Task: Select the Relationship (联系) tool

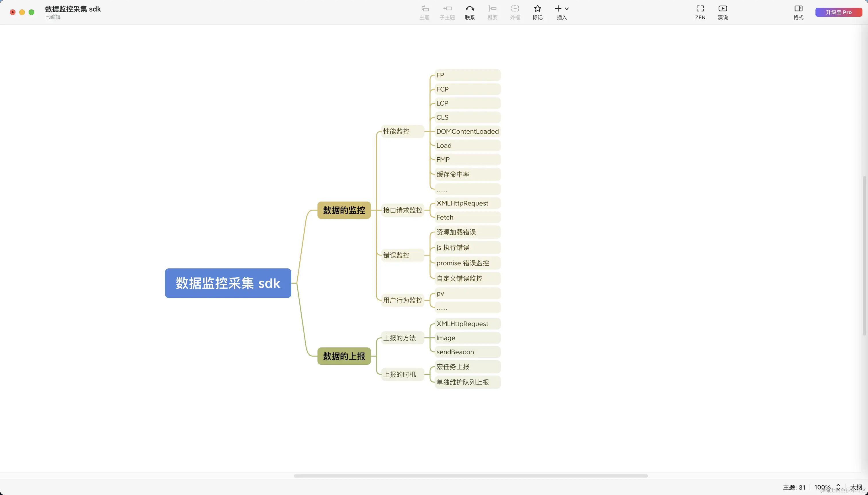Action: click(470, 9)
